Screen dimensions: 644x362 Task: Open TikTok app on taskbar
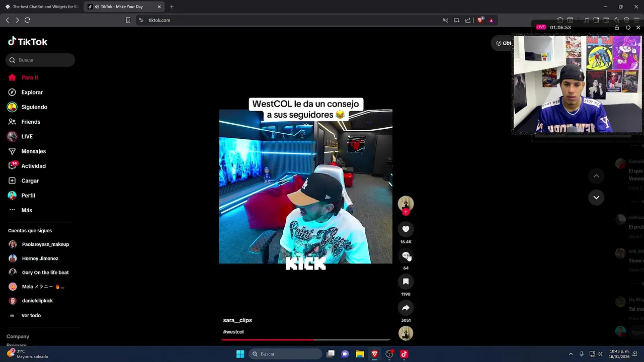pos(404,354)
